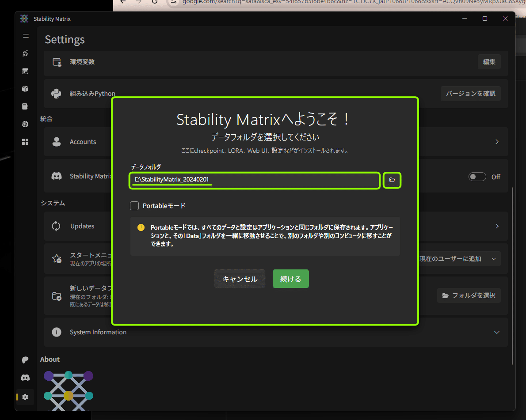Click the 編集 button for 環境変数
The width and height of the screenshot is (526, 420).
(489, 62)
